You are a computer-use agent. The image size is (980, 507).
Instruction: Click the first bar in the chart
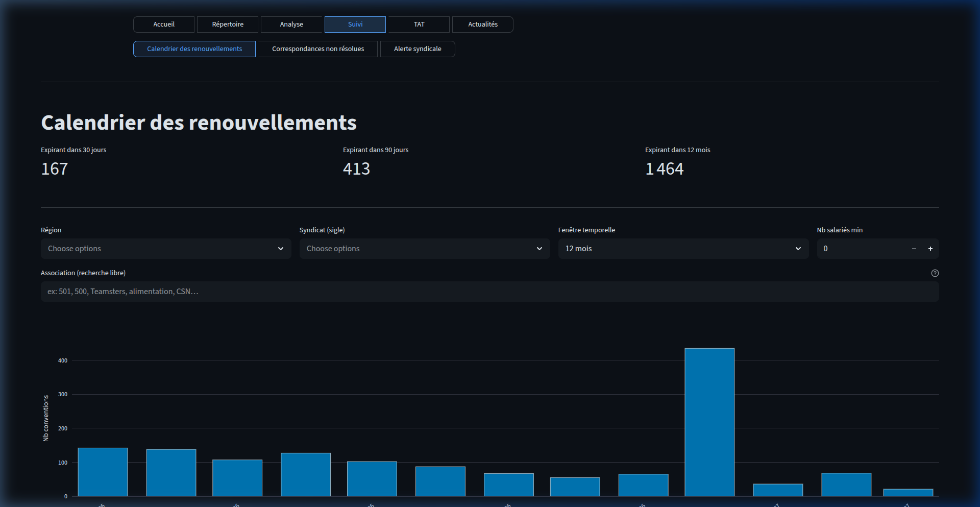click(103, 472)
